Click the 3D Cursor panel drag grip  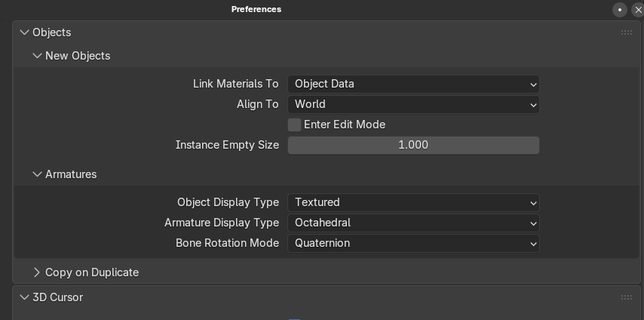(x=626, y=297)
